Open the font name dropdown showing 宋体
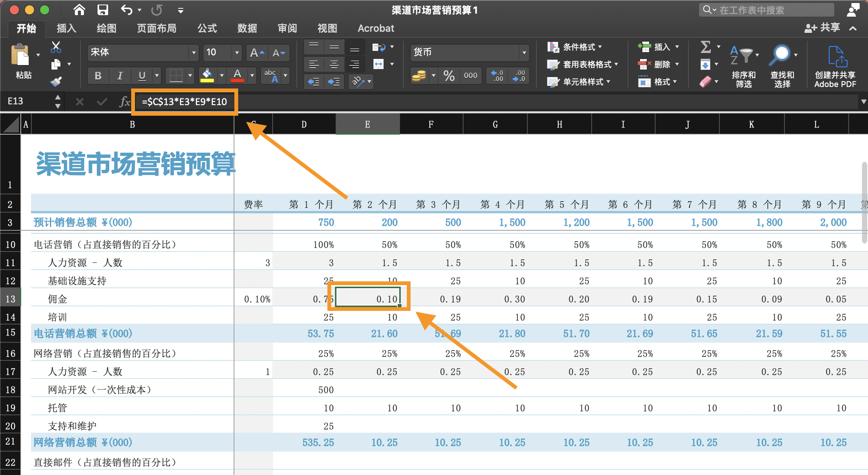868x475 pixels. tap(194, 53)
